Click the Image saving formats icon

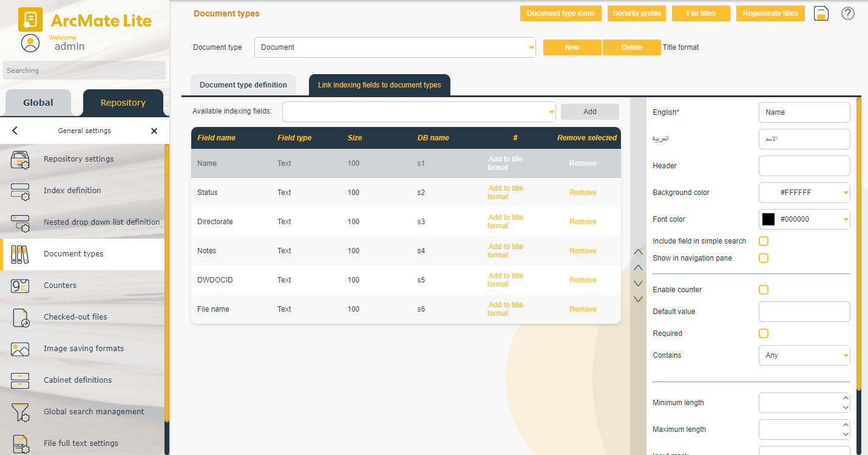coord(20,349)
